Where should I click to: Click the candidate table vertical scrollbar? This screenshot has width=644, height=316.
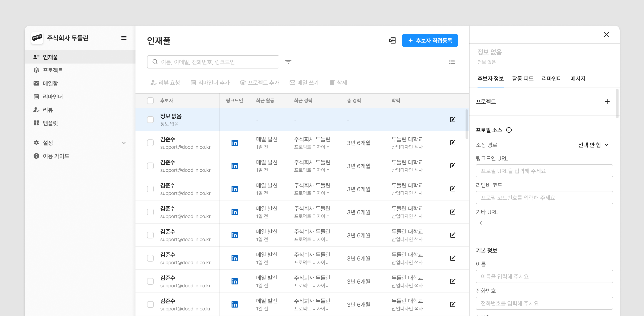(x=467, y=124)
